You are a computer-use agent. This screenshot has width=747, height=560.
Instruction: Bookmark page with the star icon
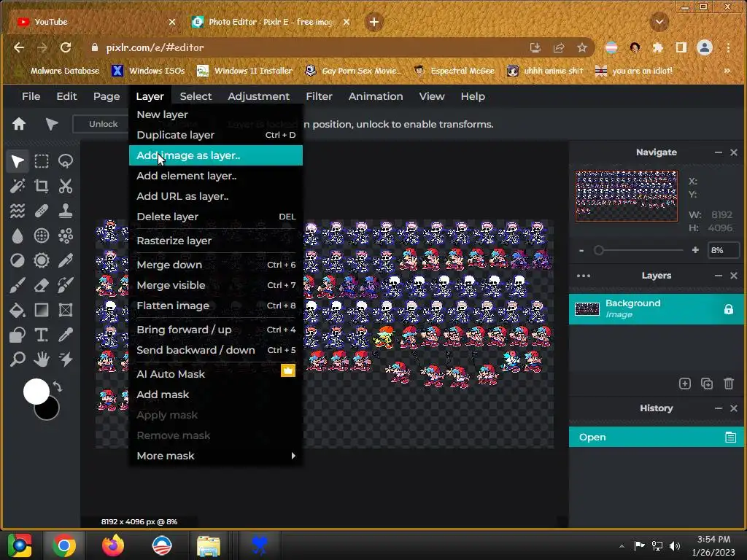tap(581, 47)
